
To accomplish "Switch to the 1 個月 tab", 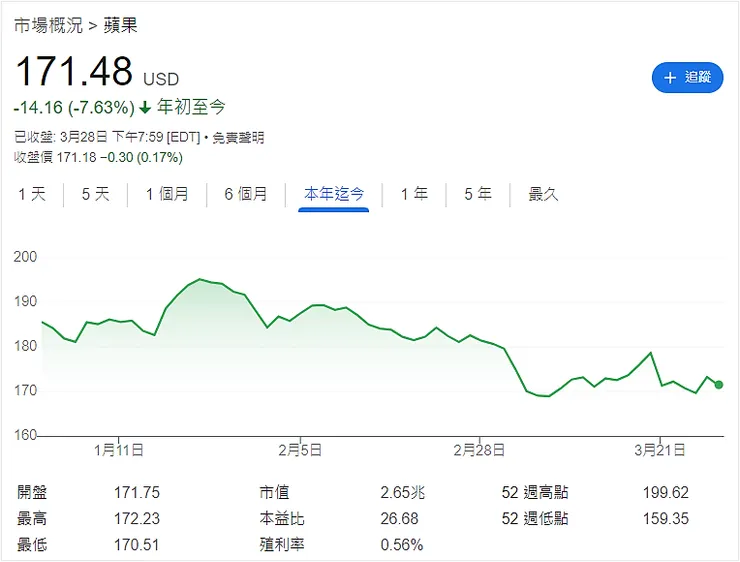I will point(167,194).
